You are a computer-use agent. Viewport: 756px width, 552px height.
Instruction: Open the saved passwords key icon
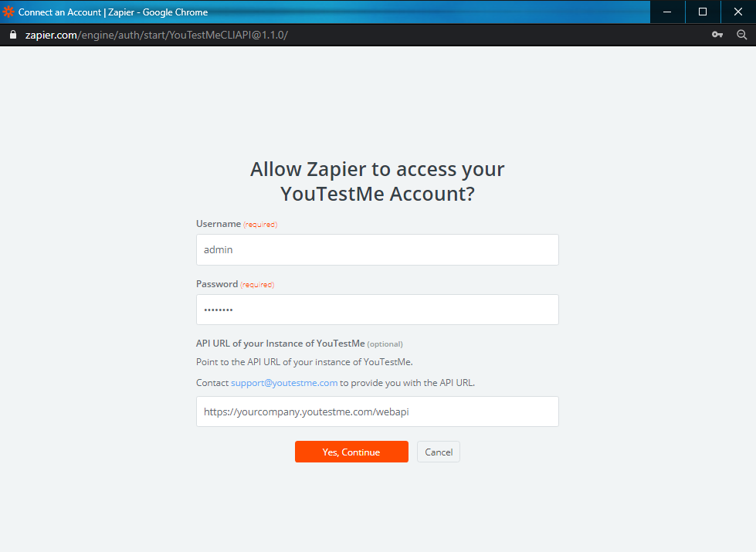(x=717, y=35)
